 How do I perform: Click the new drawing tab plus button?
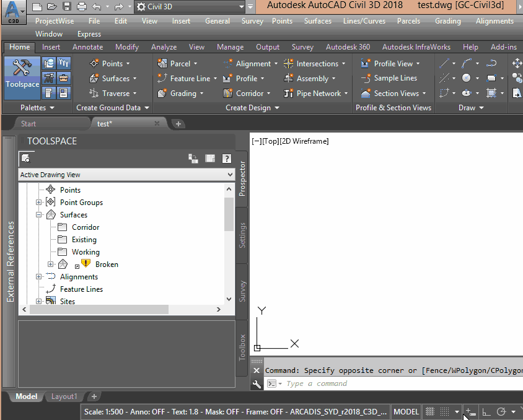tap(178, 124)
